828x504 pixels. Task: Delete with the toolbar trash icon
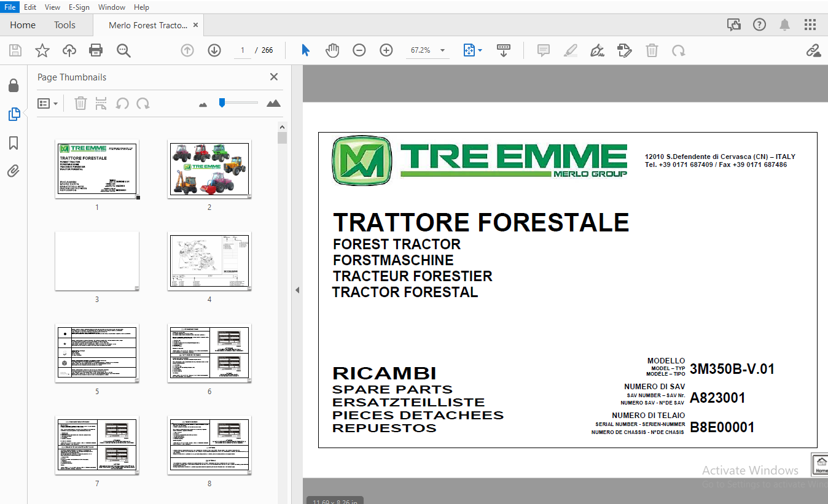[x=652, y=50]
